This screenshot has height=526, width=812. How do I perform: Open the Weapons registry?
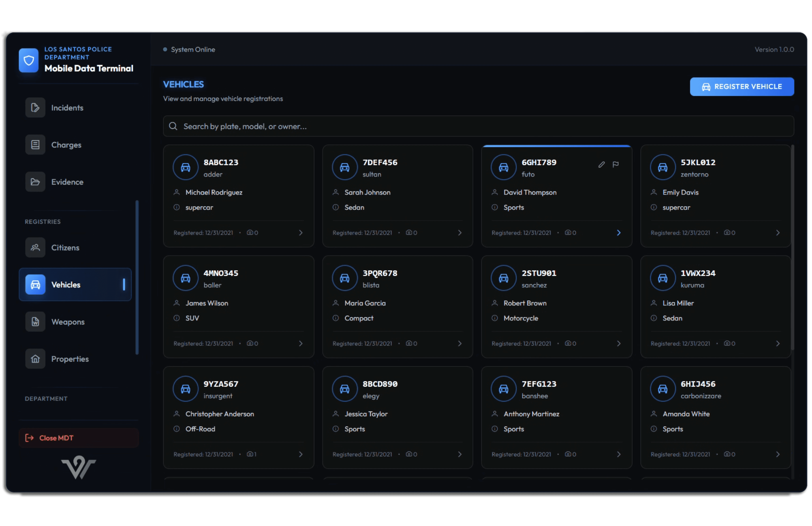pyautogui.click(x=75, y=322)
